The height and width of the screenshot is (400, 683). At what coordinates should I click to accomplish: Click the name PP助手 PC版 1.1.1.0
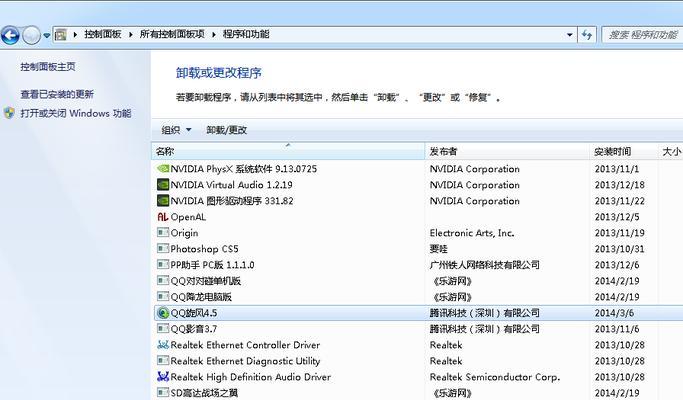click(x=212, y=265)
